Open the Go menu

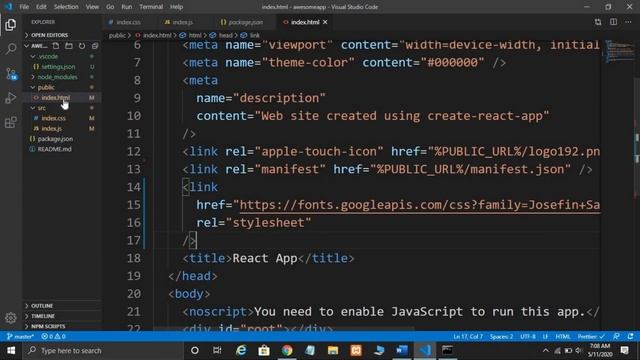110,7
